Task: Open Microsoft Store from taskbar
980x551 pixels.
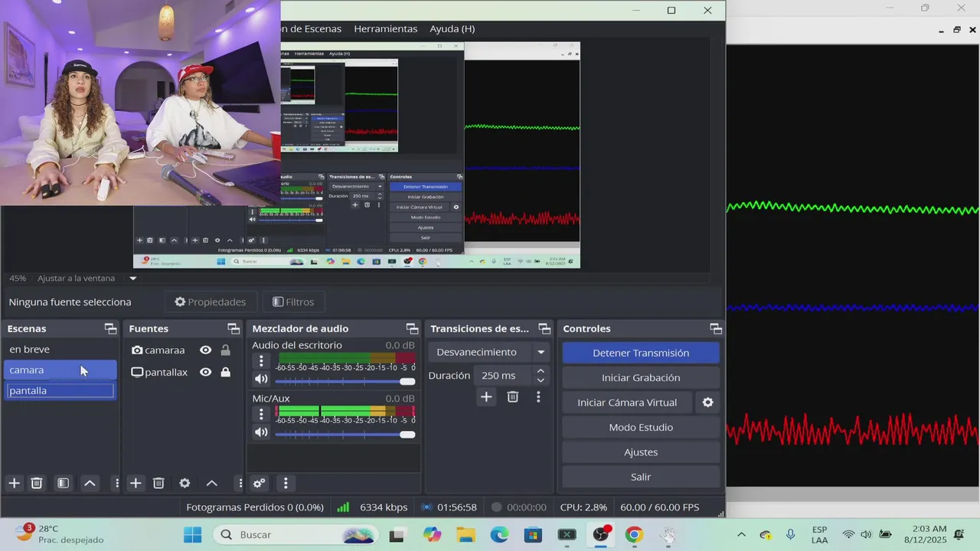Action: (533, 535)
